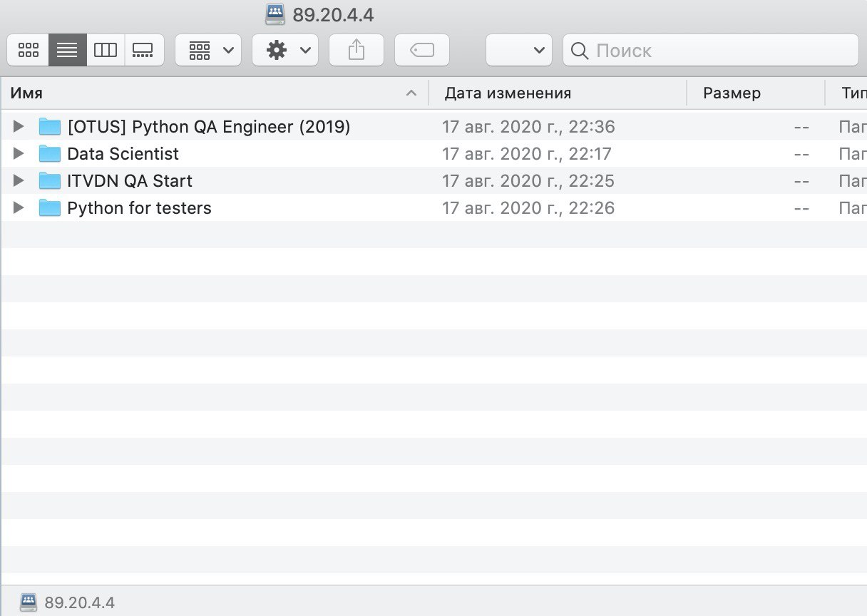Expand the ITVDN QA Start folder
The height and width of the screenshot is (616, 867).
coord(19,180)
